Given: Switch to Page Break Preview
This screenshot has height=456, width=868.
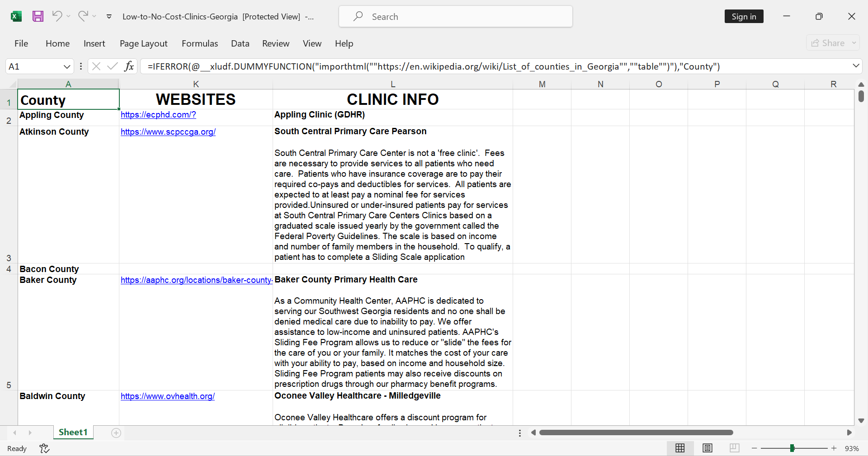Looking at the screenshot, I should click(735, 448).
